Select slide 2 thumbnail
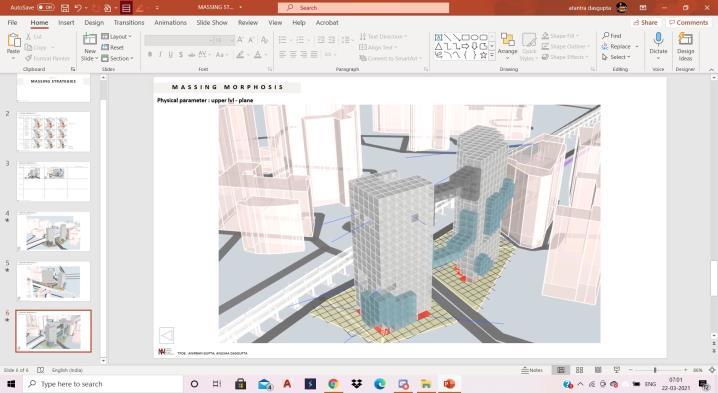 [54, 131]
